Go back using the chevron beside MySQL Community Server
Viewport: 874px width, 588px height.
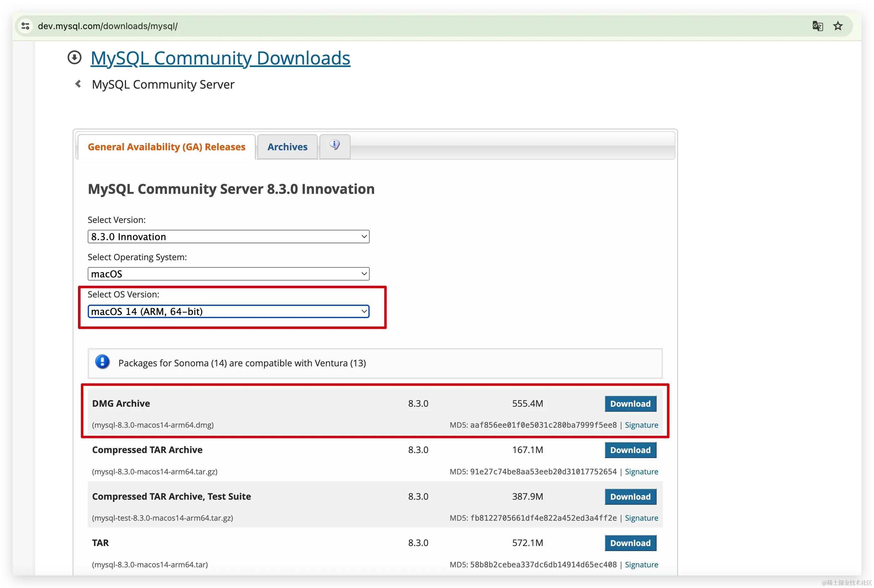tap(78, 84)
